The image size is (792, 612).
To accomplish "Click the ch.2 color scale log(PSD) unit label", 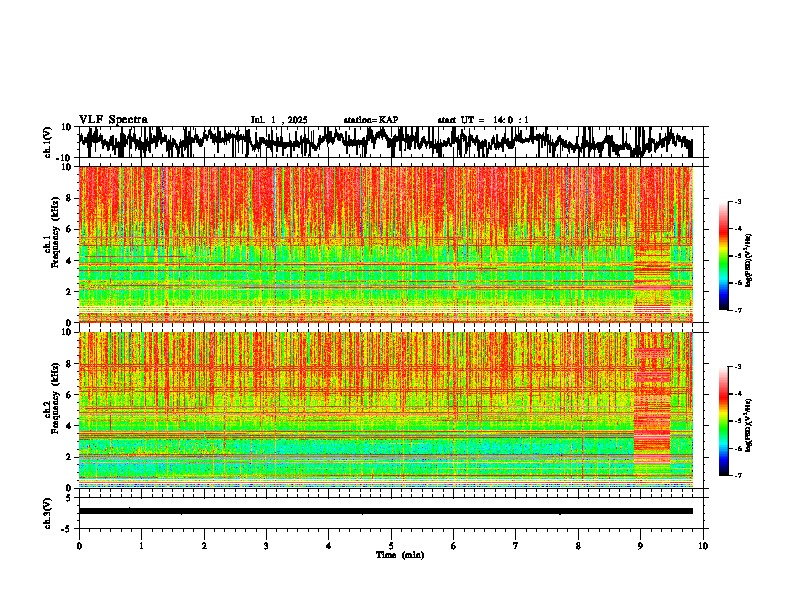I will click(749, 425).
